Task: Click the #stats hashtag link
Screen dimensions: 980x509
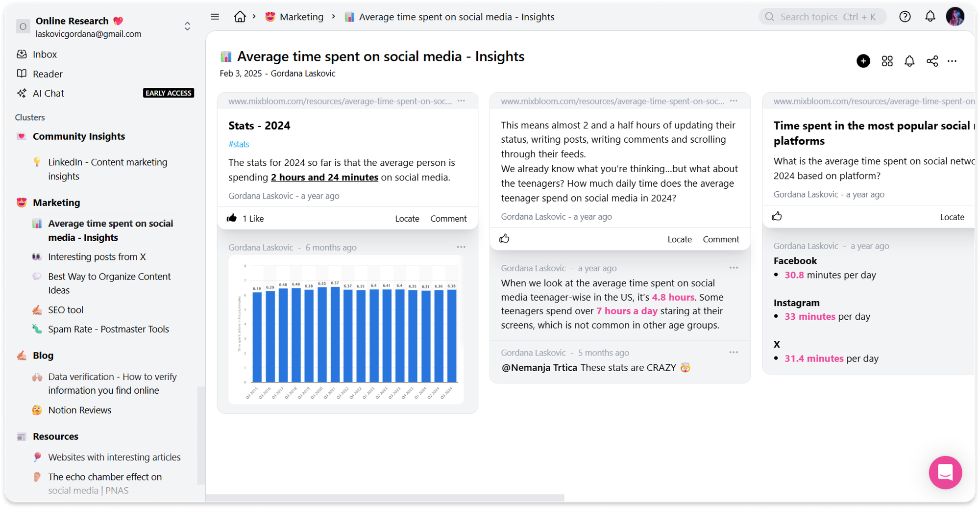Action: click(x=239, y=144)
